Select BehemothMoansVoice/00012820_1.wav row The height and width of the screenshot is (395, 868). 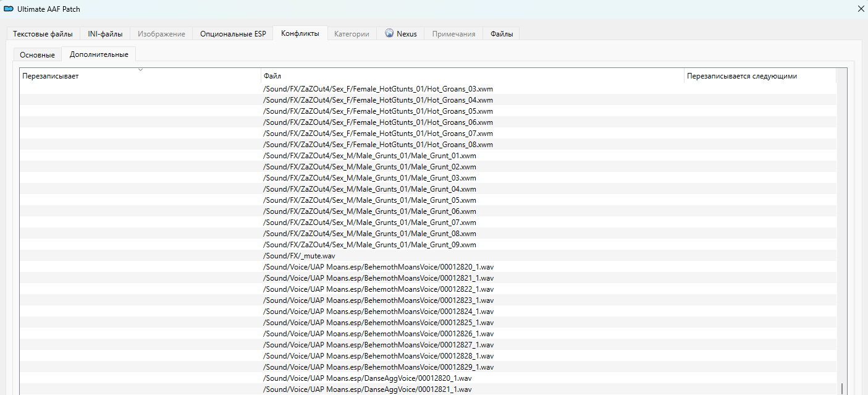(x=378, y=267)
